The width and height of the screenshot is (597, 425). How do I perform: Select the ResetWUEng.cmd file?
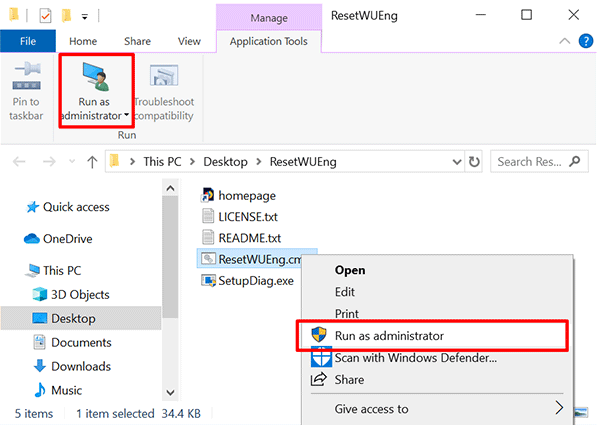250,259
